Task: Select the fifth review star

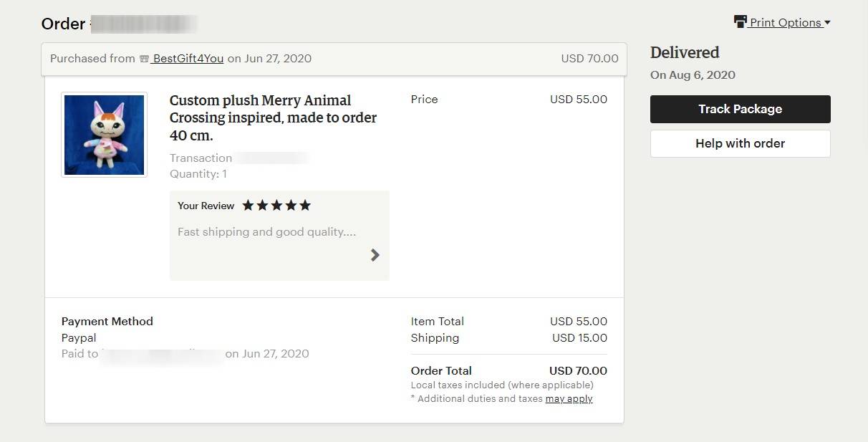Action: click(305, 206)
